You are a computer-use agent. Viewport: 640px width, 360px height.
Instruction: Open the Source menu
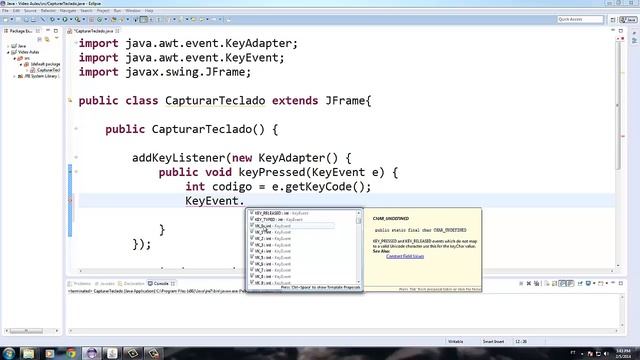[x=30, y=11]
